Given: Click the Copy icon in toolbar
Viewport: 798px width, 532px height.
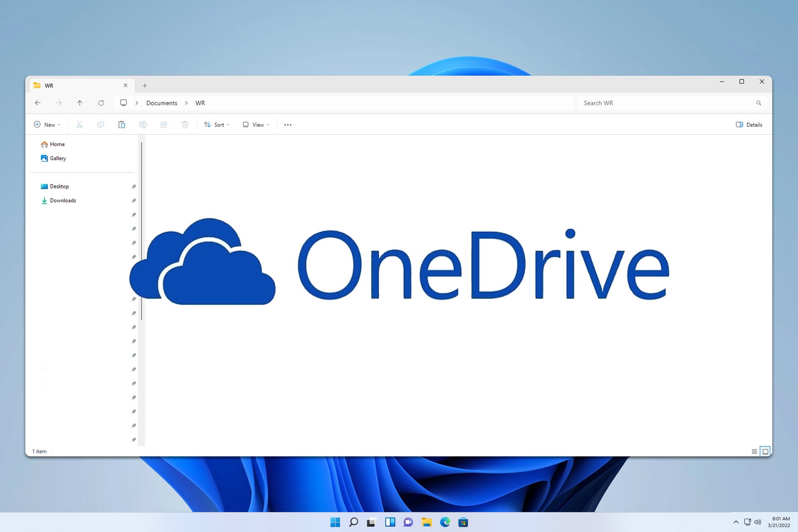Looking at the screenshot, I should [x=101, y=125].
